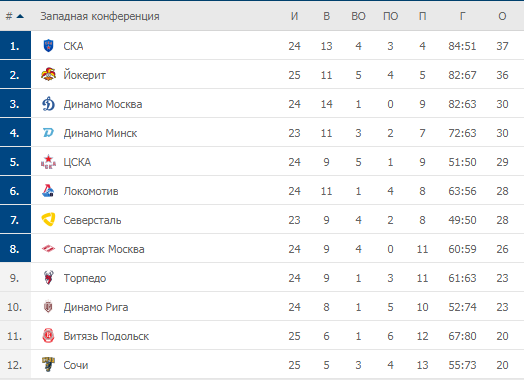Click the Локомотив team logo

(x=48, y=191)
